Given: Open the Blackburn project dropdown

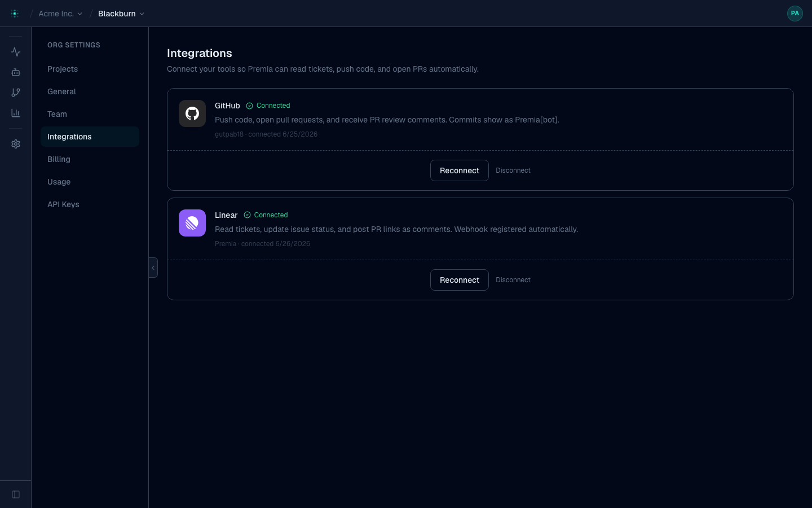Looking at the screenshot, I should (x=121, y=14).
